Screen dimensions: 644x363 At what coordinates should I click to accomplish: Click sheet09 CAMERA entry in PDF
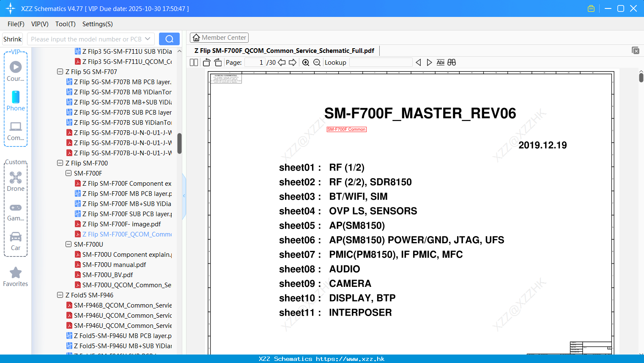325,283
